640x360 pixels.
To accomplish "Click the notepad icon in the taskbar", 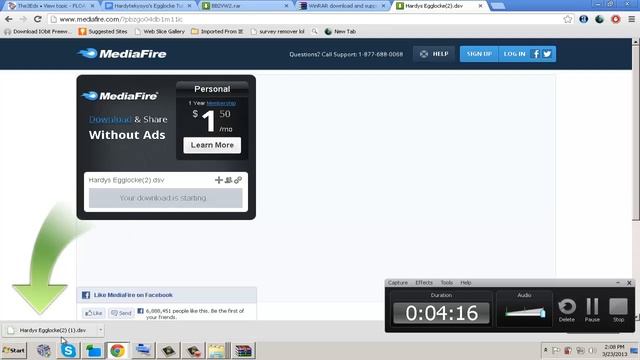I will [x=217, y=350].
